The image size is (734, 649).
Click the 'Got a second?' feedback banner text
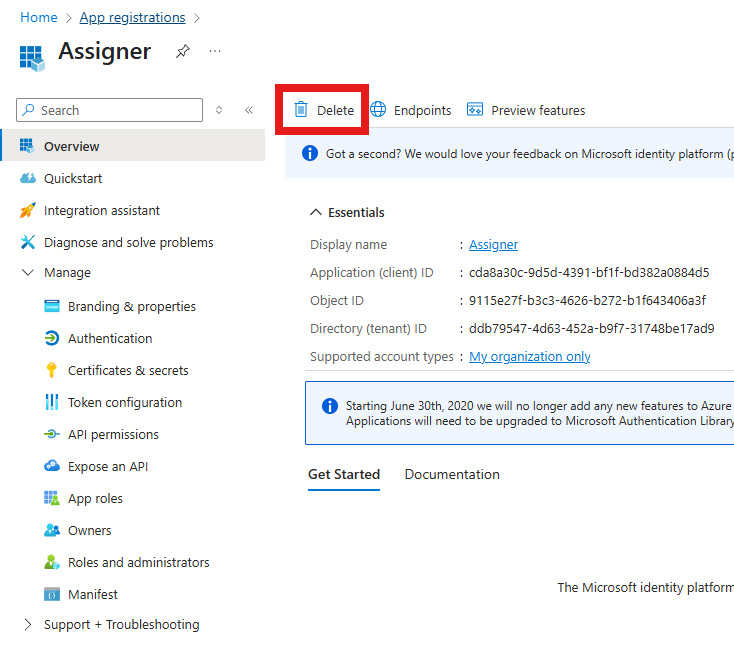pos(529,154)
